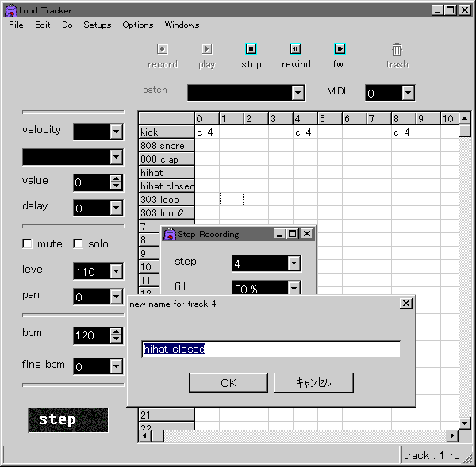This screenshot has width=476, height=467.
Task: Open the File menu
Action: pyautogui.click(x=16, y=25)
